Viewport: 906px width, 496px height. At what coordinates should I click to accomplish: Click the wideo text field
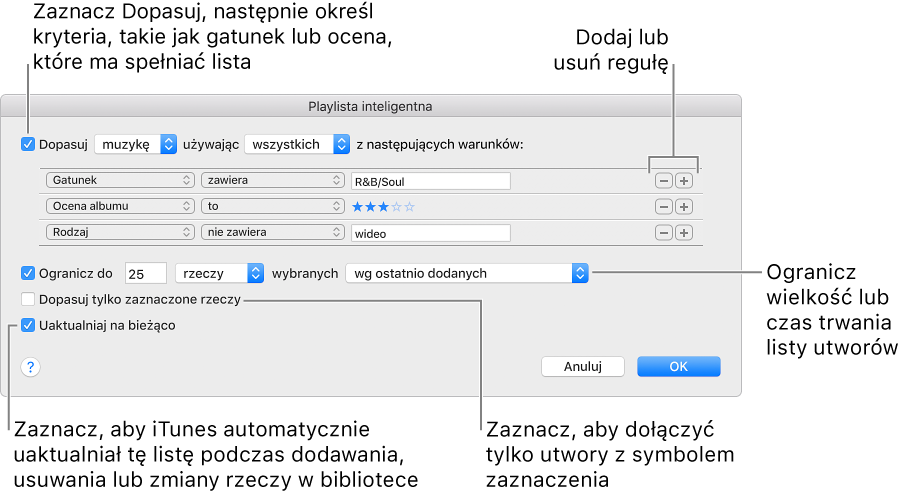430,234
